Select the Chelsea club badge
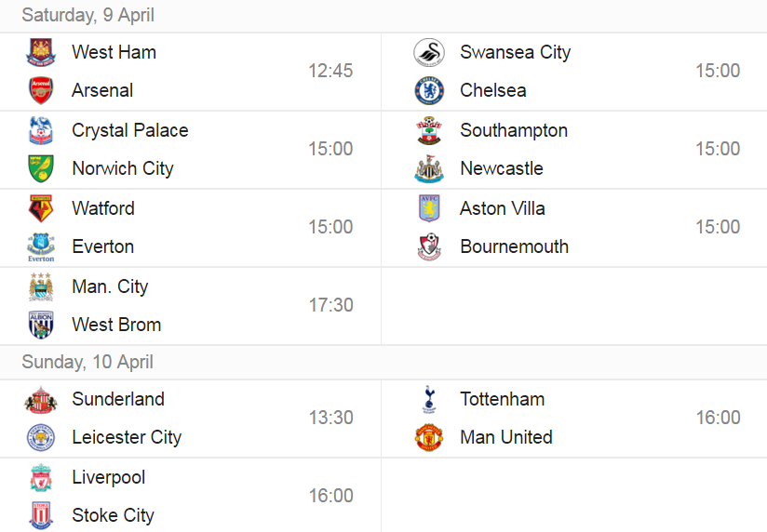767x532 pixels. click(x=429, y=90)
